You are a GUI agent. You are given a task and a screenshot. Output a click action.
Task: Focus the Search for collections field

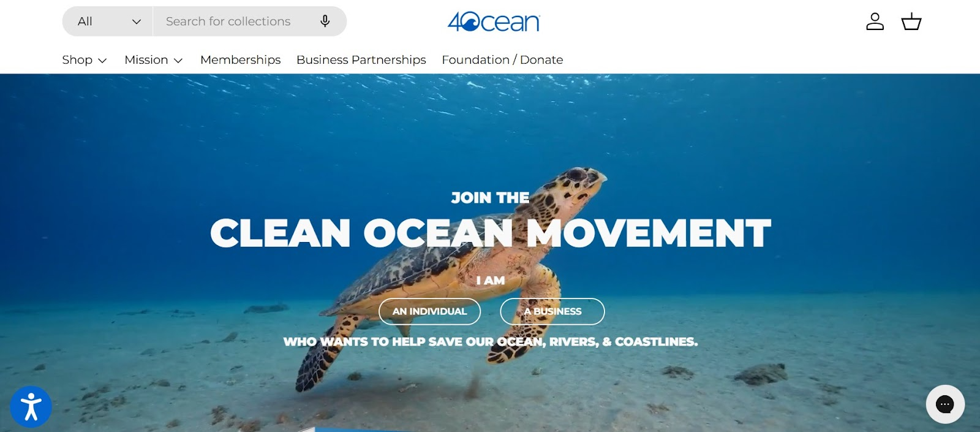pos(236,21)
